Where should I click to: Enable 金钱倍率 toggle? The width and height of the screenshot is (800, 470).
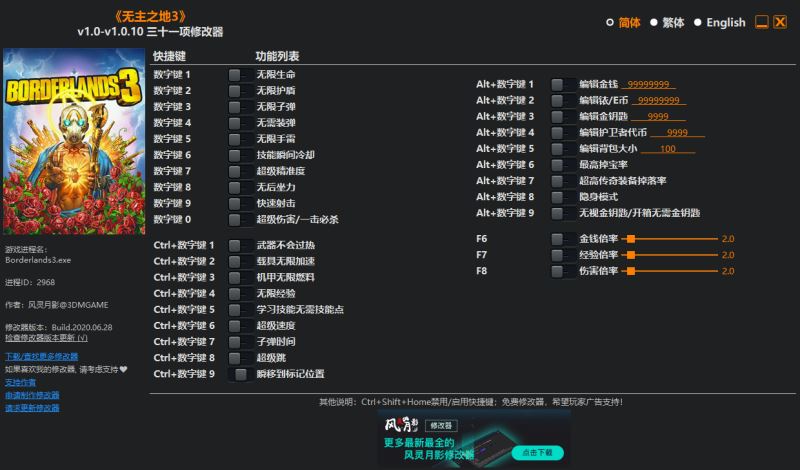[x=563, y=239]
